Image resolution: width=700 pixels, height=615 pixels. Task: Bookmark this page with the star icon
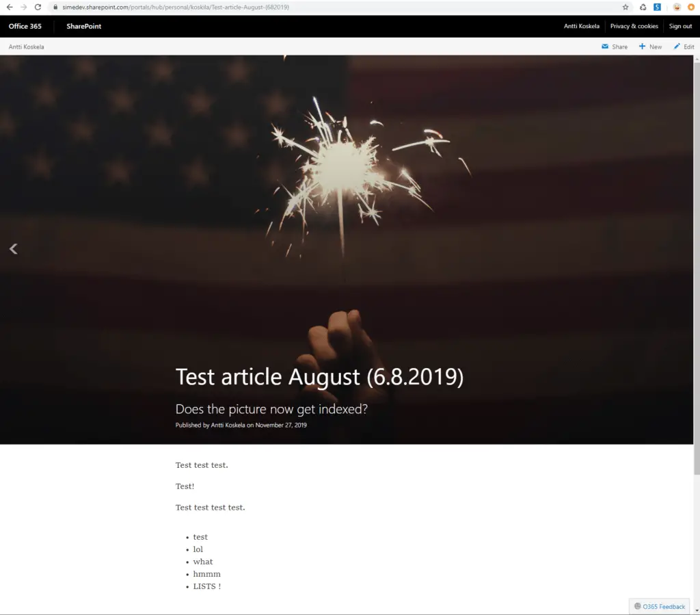625,7
